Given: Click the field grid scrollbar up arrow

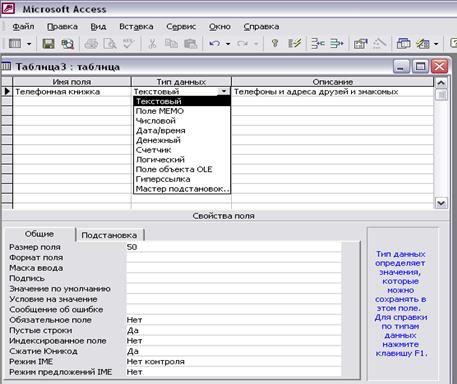Looking at the screenshot, I should [x=441, y=82].
